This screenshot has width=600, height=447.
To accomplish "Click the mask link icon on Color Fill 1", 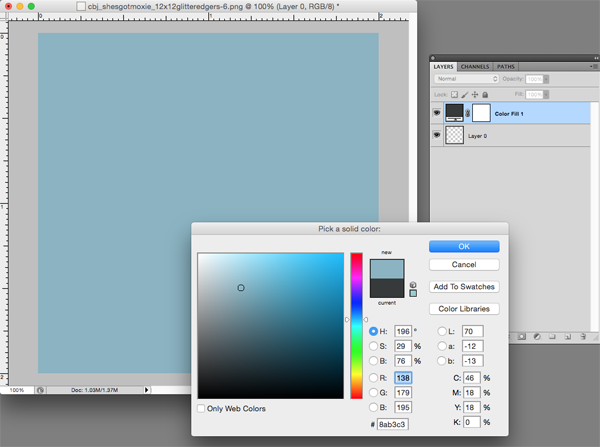I will [x=468, y=113].
